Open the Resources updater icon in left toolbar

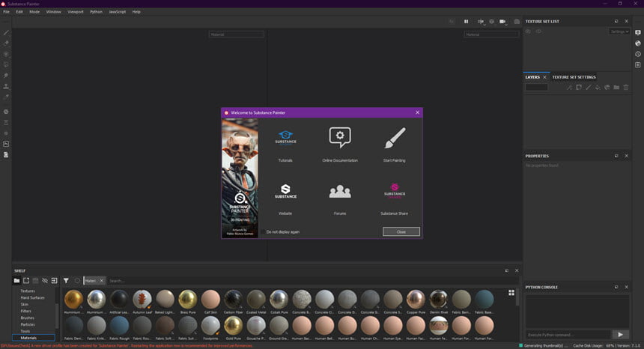[6, 155]
